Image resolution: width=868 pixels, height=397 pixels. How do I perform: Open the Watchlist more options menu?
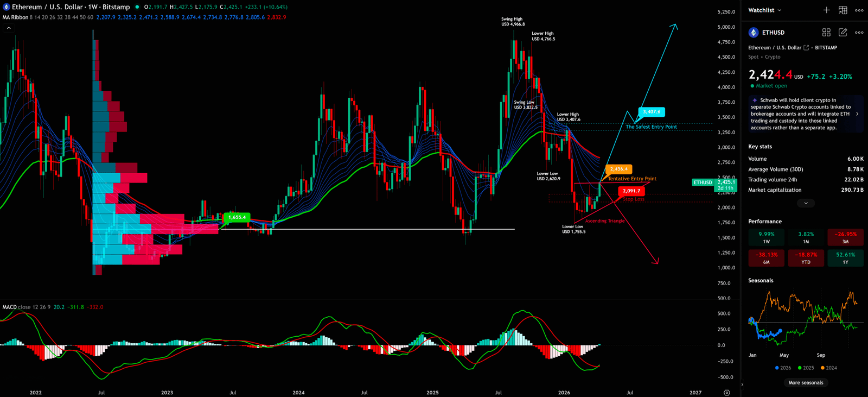859,10
